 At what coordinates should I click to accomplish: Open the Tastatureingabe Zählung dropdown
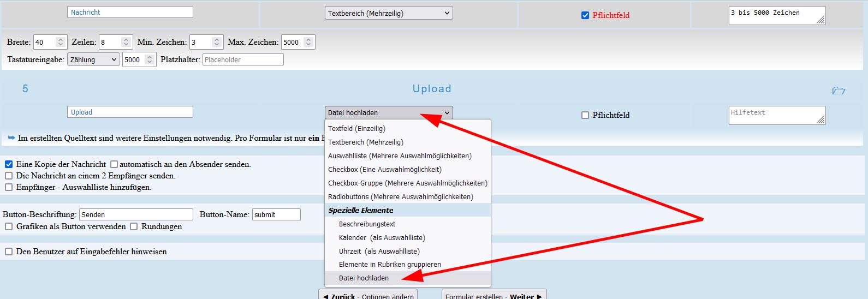pyautogui.click(x=93, y=59)
